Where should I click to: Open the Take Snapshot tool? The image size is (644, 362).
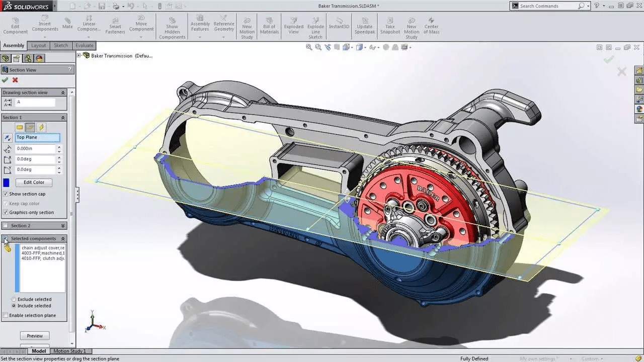(389, 25)
